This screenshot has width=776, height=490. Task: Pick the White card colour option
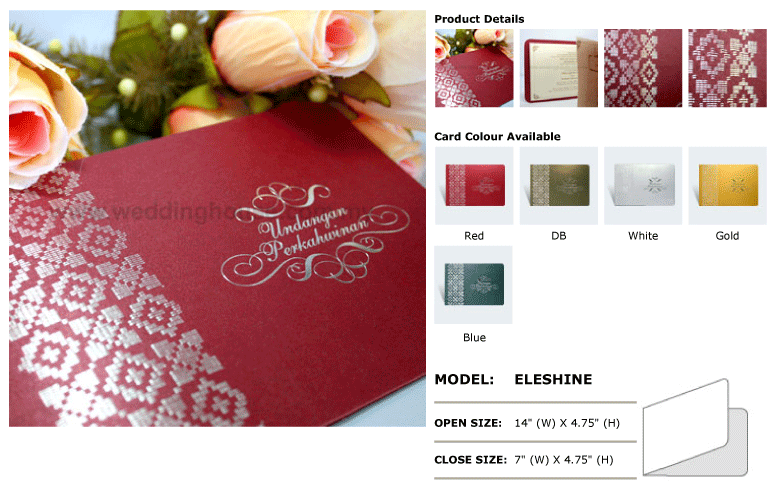(643, 186)
